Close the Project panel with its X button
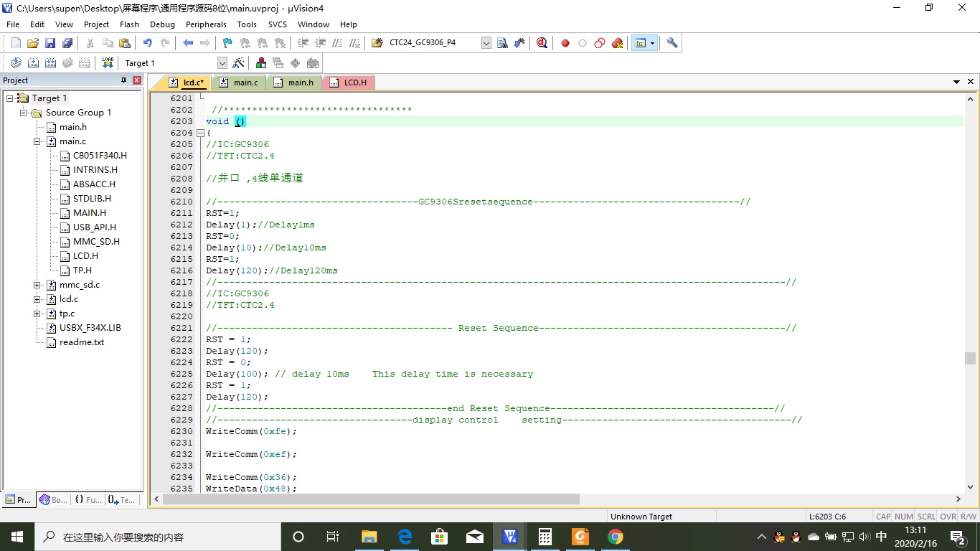 136,80
